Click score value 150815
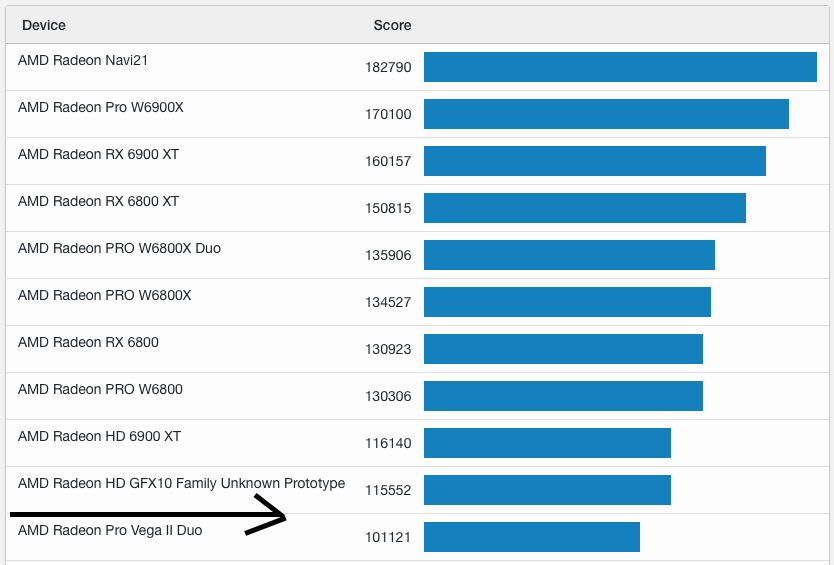 (388, 208)
